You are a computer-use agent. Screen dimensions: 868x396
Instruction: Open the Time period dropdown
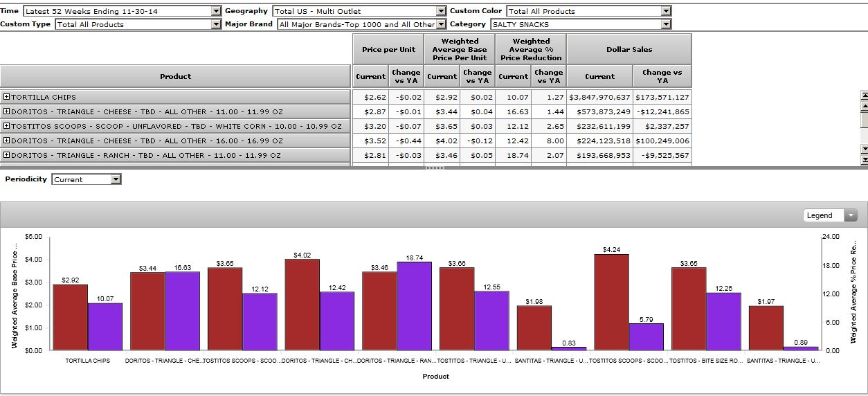click(216, 11)
